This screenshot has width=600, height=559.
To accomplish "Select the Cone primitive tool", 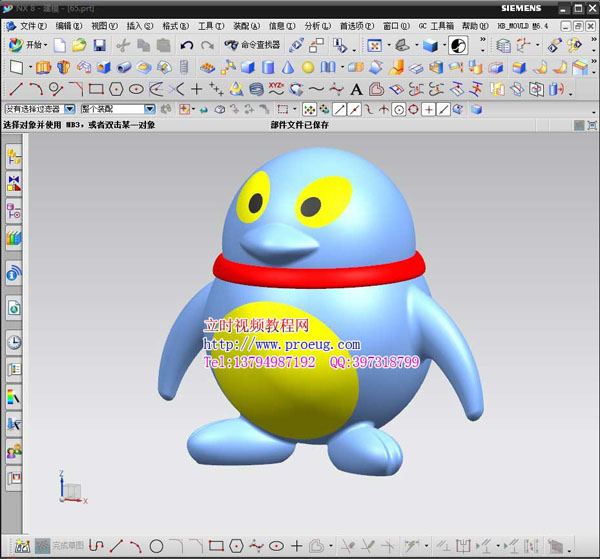I will point(288,68).
